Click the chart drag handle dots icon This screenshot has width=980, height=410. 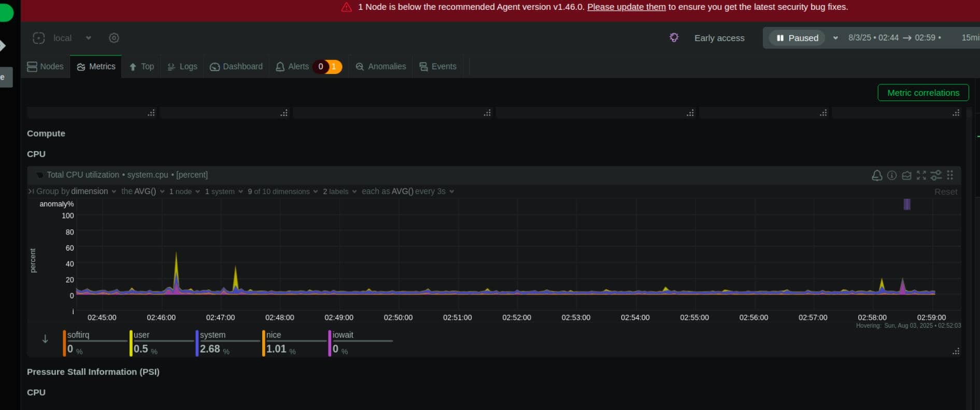pyautogui.click(x=950, y=175)
